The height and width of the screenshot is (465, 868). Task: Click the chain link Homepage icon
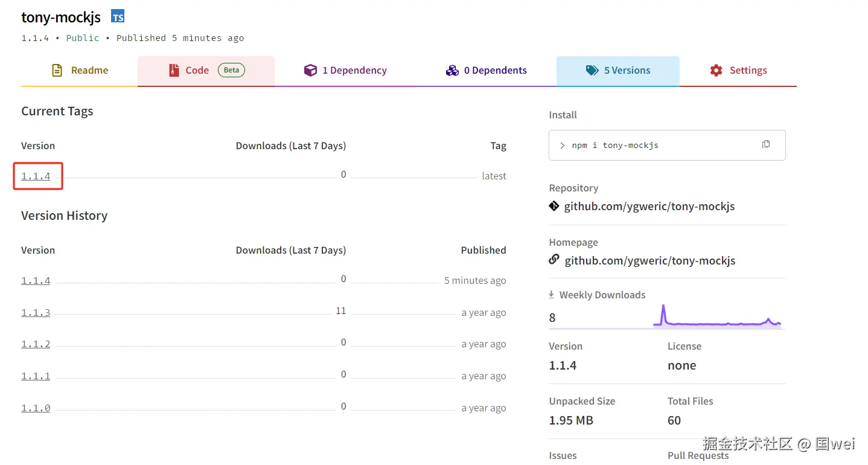(554, 260)
